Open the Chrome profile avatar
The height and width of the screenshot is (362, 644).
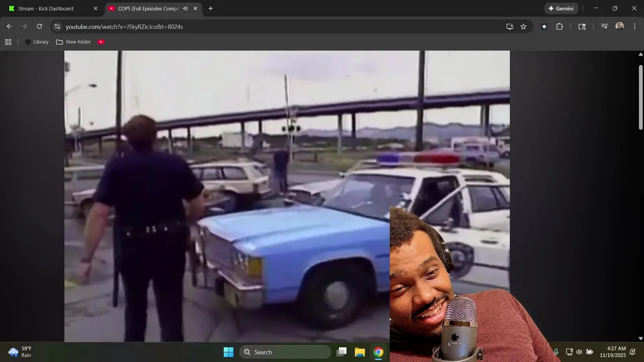tap(619, 27)
